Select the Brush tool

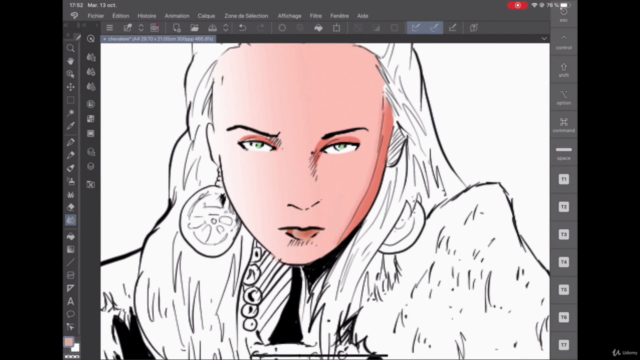pos(71,168)
